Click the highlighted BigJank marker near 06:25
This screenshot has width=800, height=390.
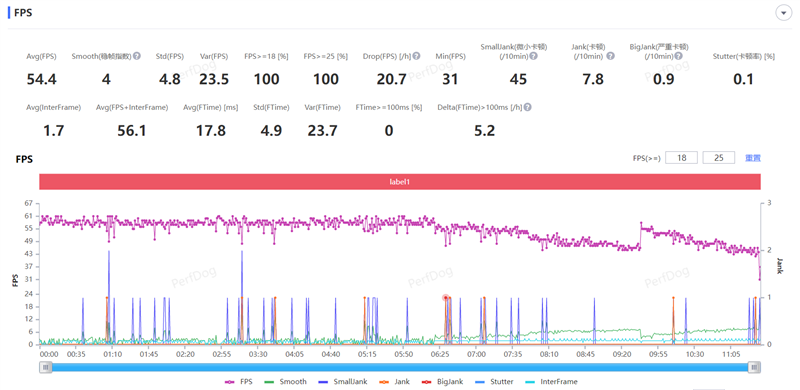tap(445, 297)
